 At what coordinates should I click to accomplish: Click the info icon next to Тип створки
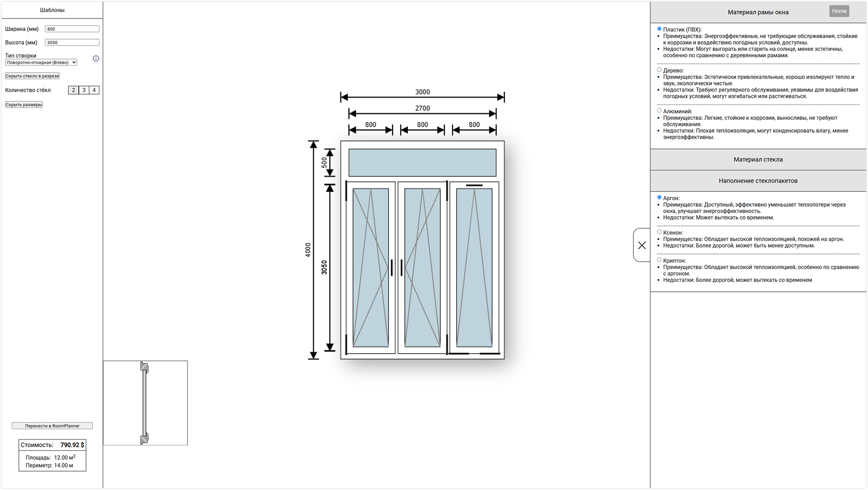[x=96, y=59]
